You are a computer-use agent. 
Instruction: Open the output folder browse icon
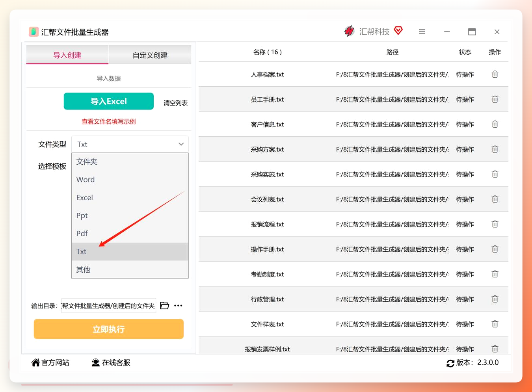(x=165, y=306)
